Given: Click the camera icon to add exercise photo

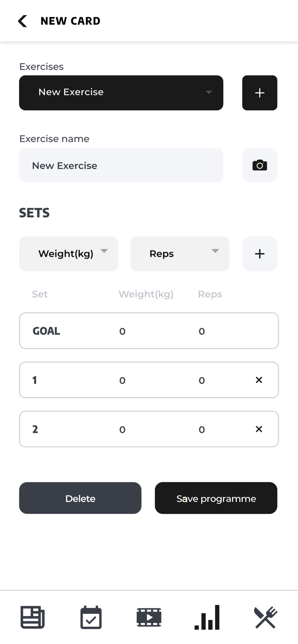Looking at the screenshot, I should 260,165.
